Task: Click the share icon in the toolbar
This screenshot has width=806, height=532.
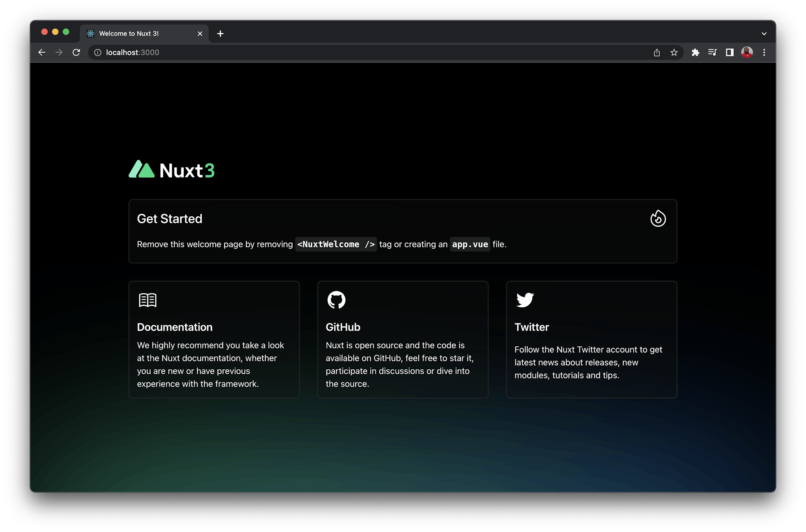Action: tap(657, 52)
